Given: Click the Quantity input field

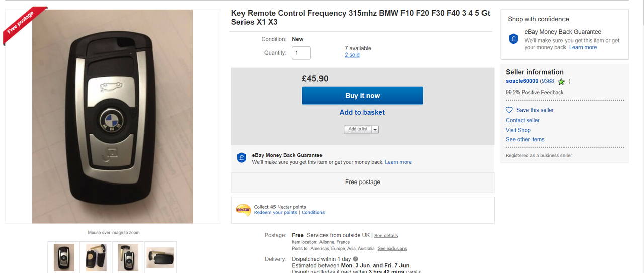Looking at the screenshot, I should coord(301,53).
